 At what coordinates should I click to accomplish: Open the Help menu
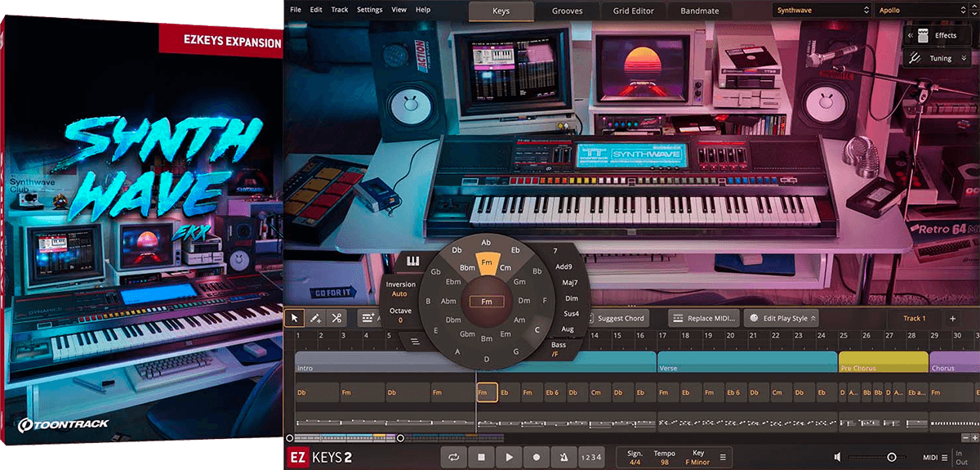point(423,10)
